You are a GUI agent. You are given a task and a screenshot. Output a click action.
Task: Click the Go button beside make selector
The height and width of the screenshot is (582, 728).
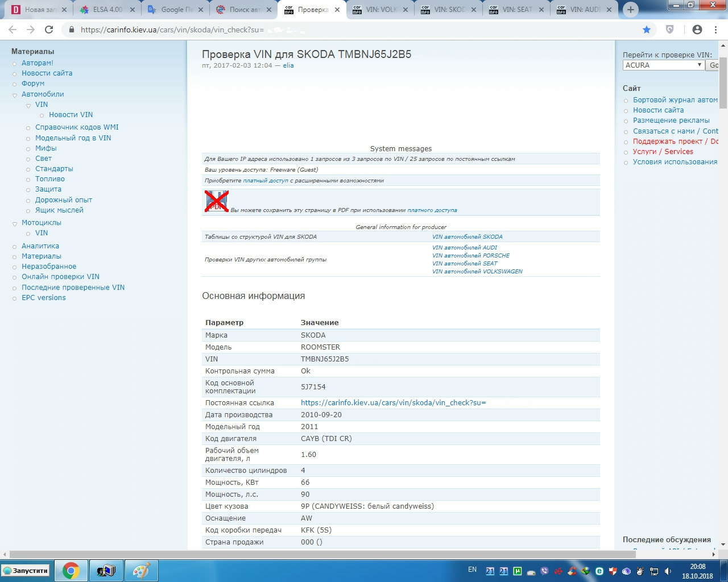(x=713, y=65)
